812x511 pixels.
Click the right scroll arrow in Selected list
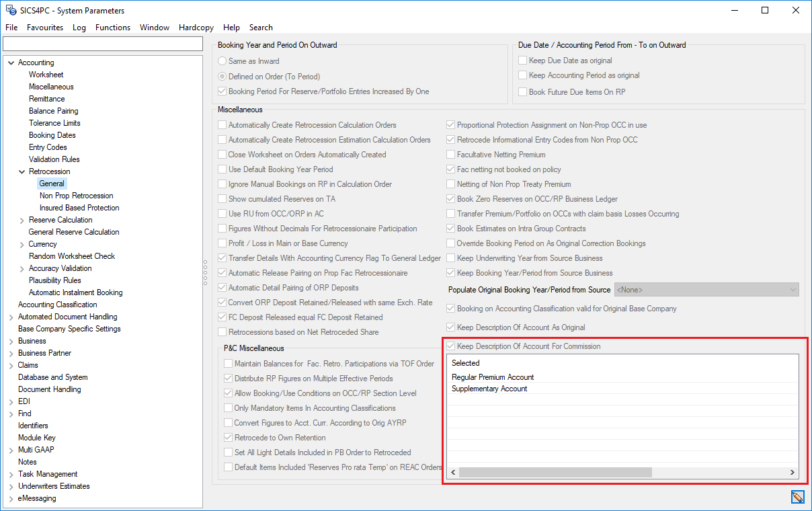(793, 473)
